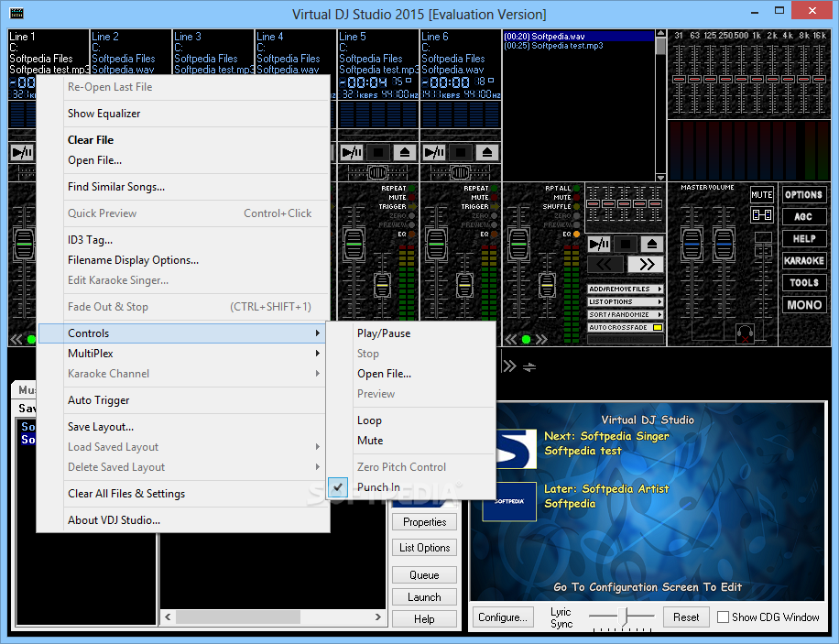Open Filename Display Options... item

pos(183,260)
